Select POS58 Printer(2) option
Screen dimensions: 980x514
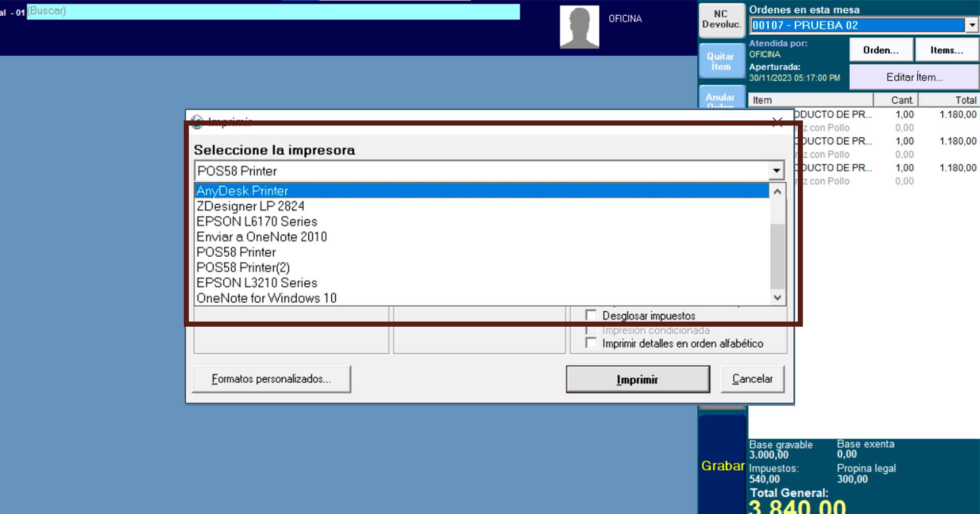click(x=243, y=267)
